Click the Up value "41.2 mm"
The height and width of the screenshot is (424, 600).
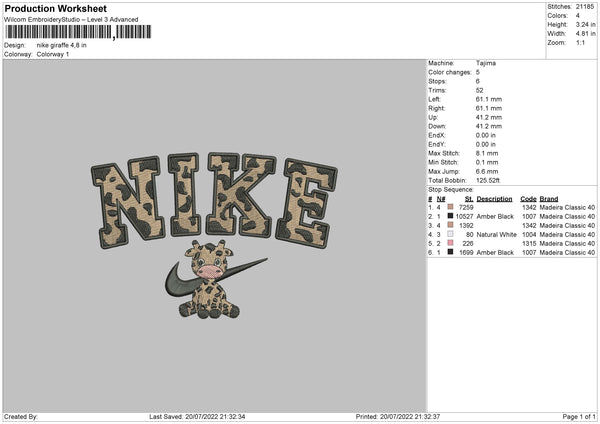[x=489, y=117]
